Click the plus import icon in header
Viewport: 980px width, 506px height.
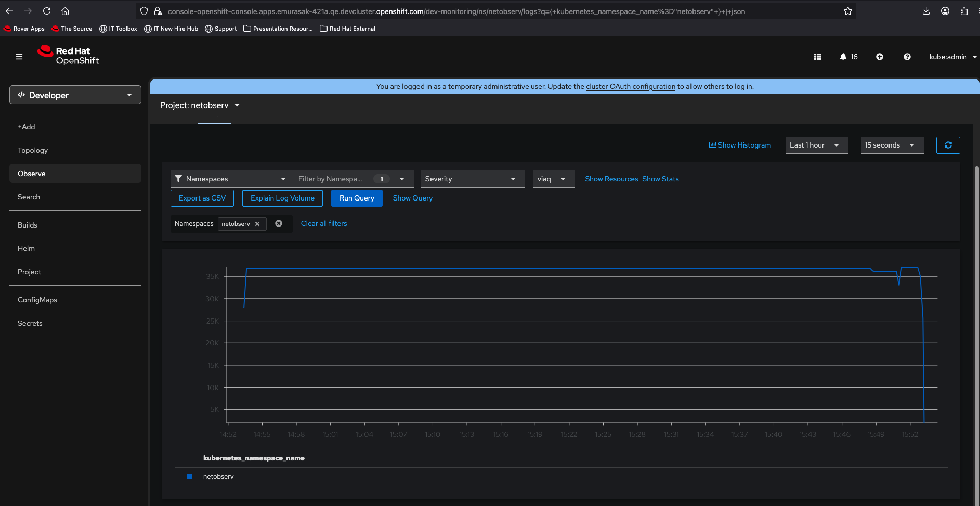(880, 57)
